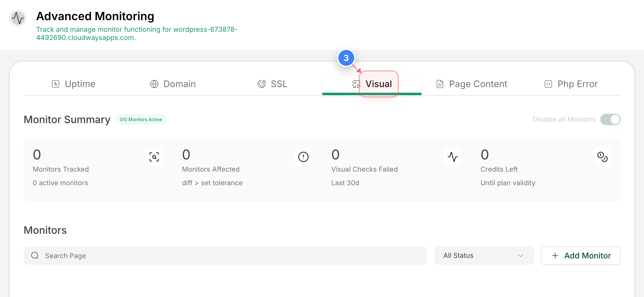Image resolution: width=644 pixels, height=297 pixels.
Task: Click the Search Page input field
Action: [x=225, y=256]
